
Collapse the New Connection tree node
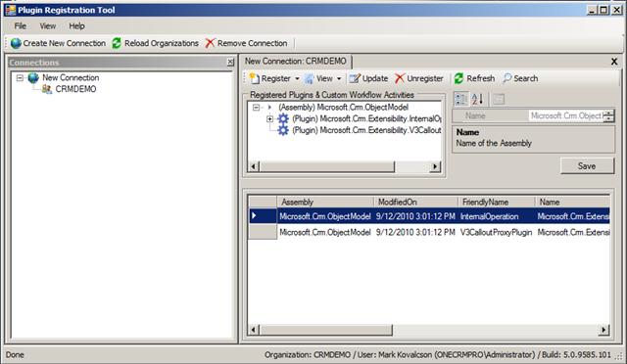[x=20, y=78]
